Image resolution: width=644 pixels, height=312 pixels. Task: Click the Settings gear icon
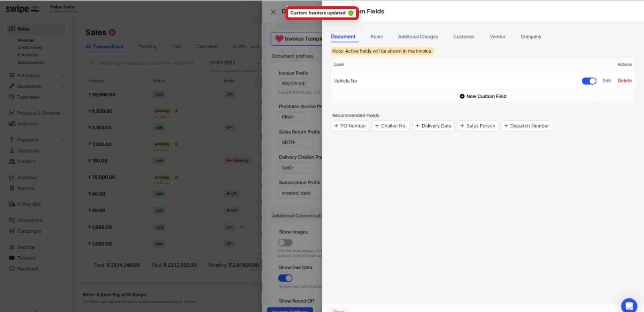(x=12, y=247)
